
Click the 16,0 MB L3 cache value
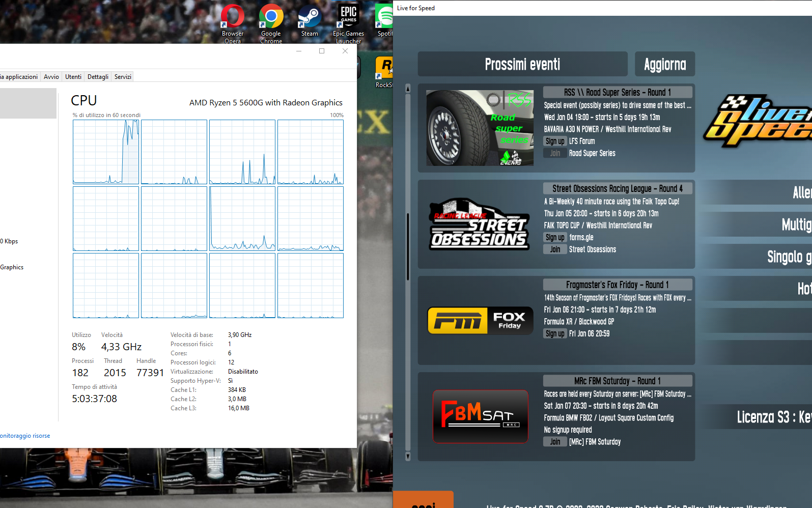pyautogui.click(x=239, y=408)
